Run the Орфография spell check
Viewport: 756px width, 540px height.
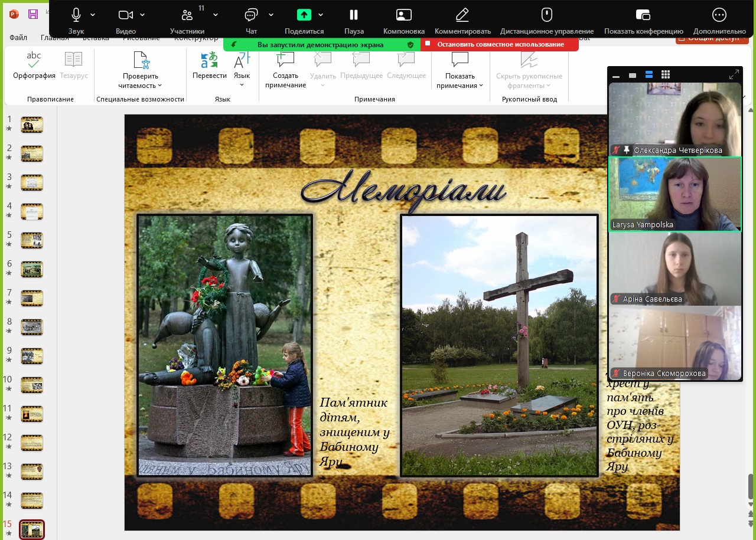click(34, 66)
